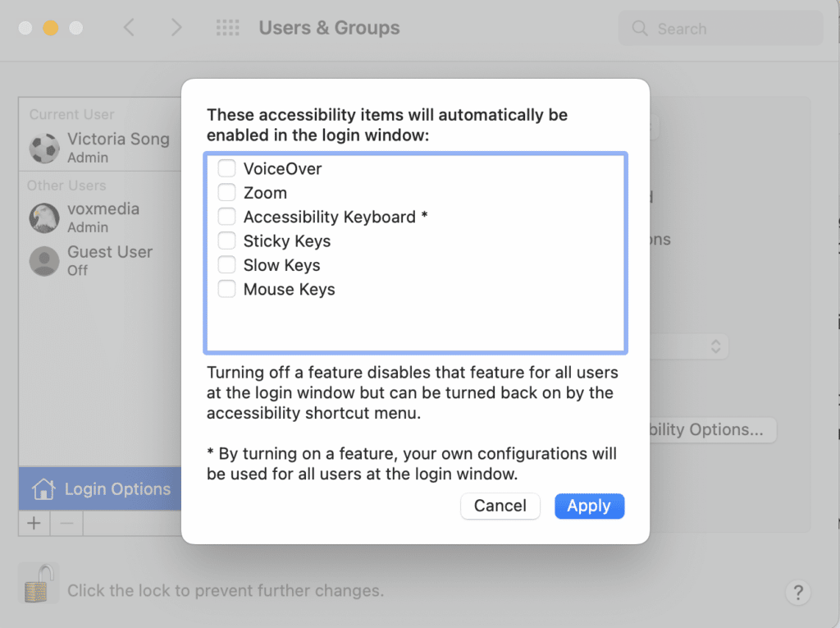Open the help question mark button
The width and height of the screenshot is (840, 628).
pos(797,592)
